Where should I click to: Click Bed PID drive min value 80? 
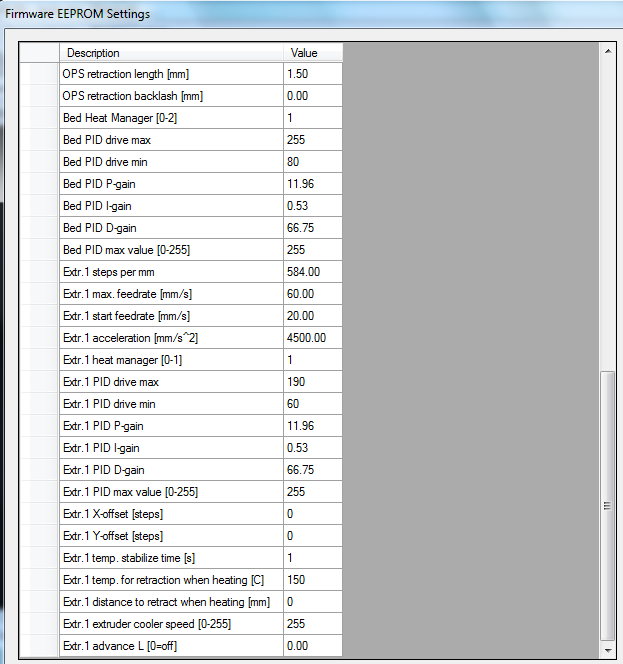(313, 162)
